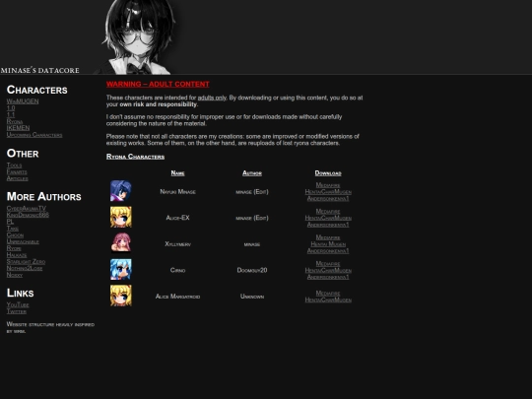Viewport: 532px width, 399px height.
Task: Download Alice Margatroid from Mediafire
Action: (x=328, y=294)
